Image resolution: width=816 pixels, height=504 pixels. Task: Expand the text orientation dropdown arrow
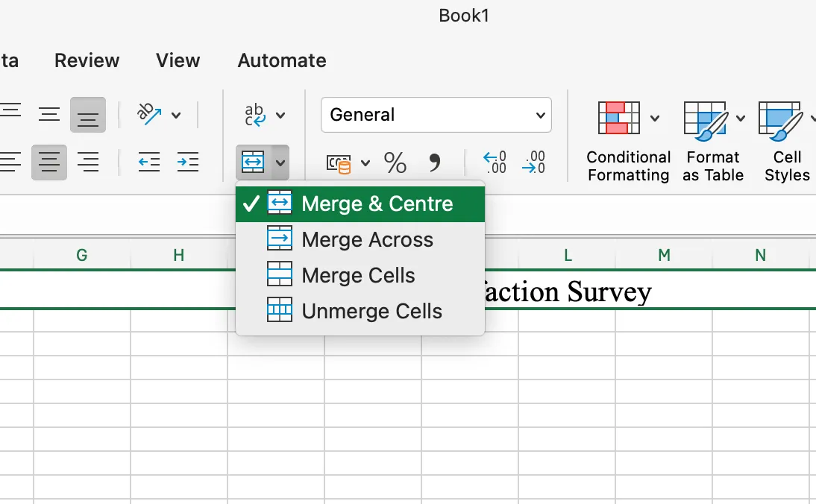(x=176, y=115)
